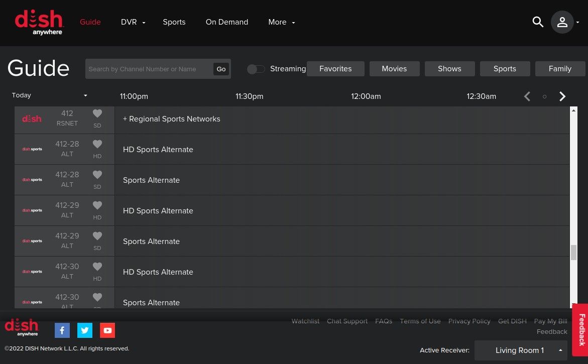Favorite channel 412-29 HD heart icon
This screenshot has height=364, width=588.
click(97, 206)
